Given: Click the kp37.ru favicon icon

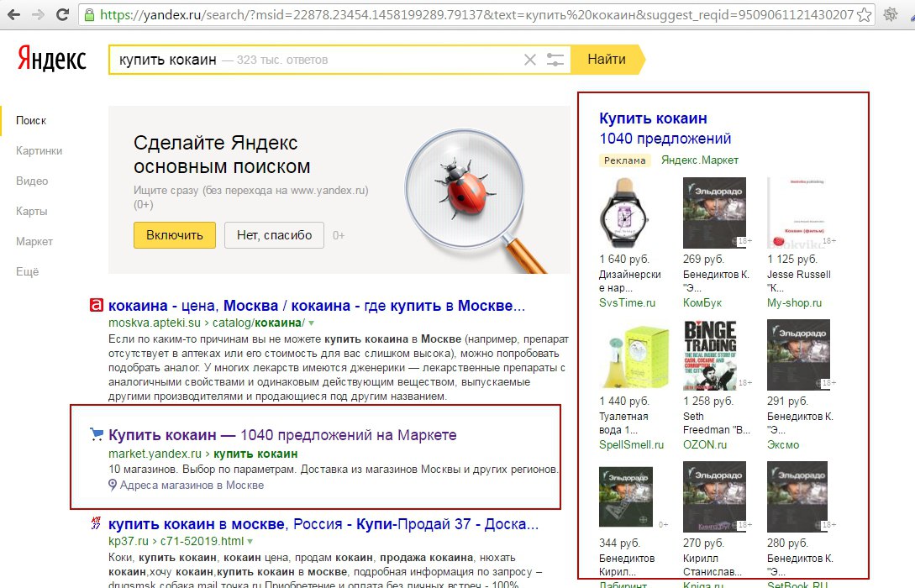Looking at the screenshot, I should click(x=97, y=523).
